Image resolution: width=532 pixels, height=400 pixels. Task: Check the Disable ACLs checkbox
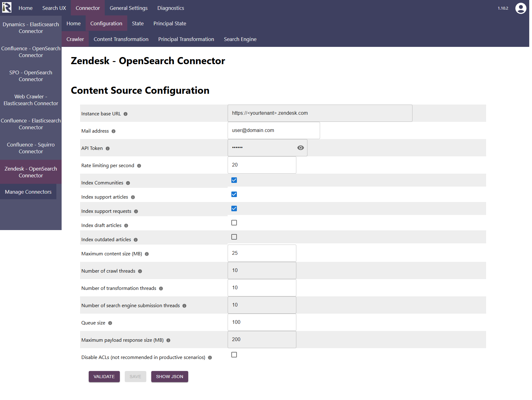coord(234,355)
